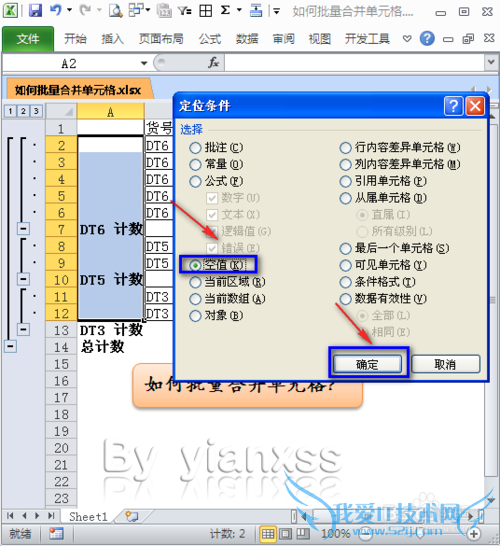Screen dimensions: 500x546
Task: Open the Undo history dropdown arrow
Action: tap(69, 10)
